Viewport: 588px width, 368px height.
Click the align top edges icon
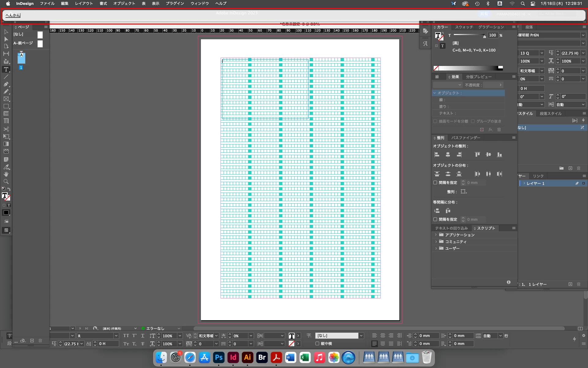(x=477, y=155)
